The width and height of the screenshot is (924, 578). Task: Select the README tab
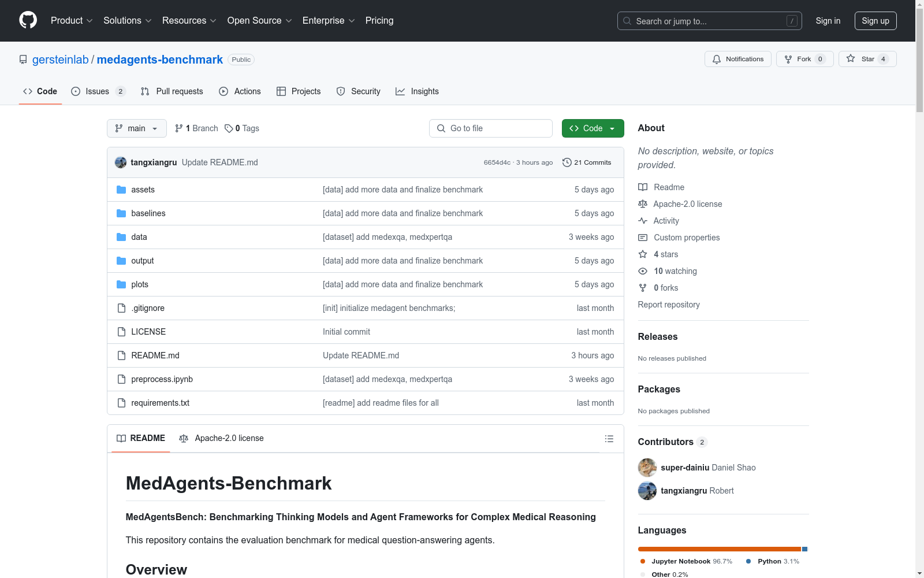pos(141,438)
